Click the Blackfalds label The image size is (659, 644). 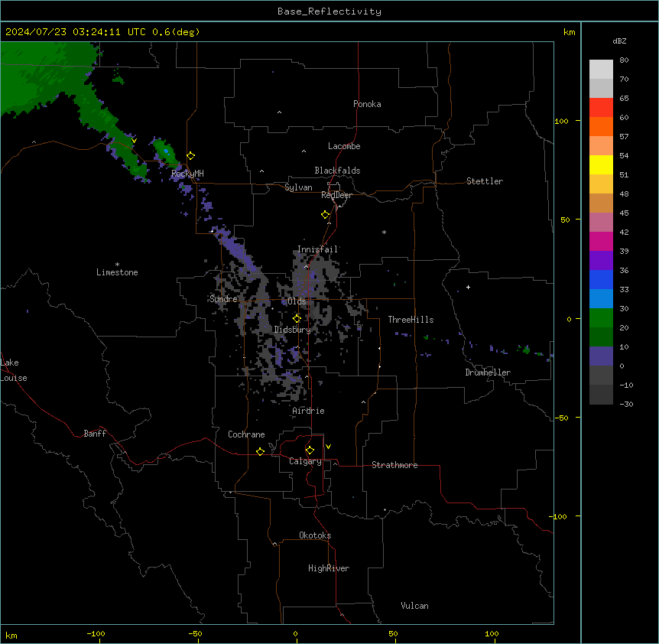point(337,171)
